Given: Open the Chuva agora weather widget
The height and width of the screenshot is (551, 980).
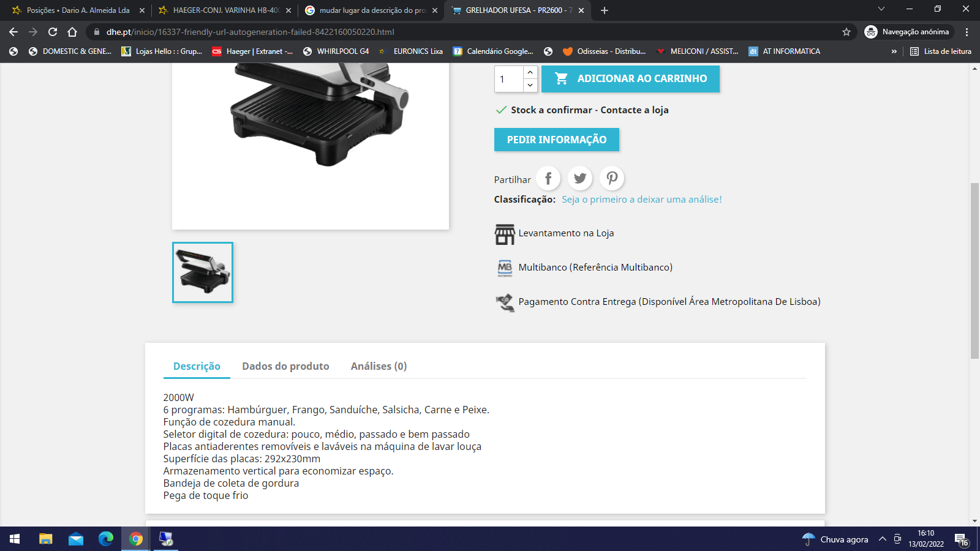Looking at the screenshot, I should (835, 539).
